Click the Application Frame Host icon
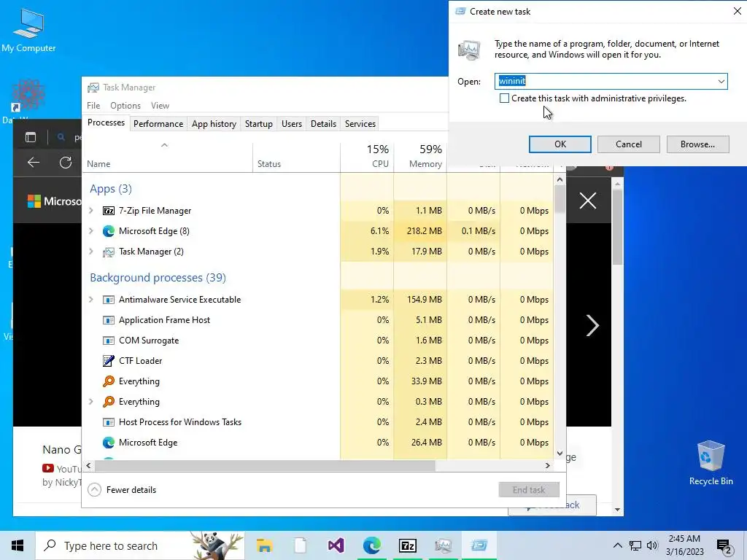The width and height of the screenshot is (747, 560). pyautogui.click(x=109, y=320)
